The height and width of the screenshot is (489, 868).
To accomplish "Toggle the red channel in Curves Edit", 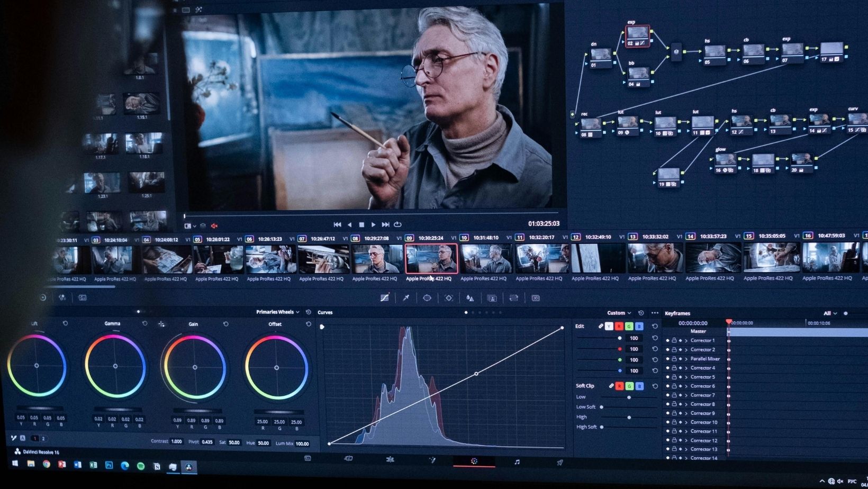I will click(x=619, y=327).
